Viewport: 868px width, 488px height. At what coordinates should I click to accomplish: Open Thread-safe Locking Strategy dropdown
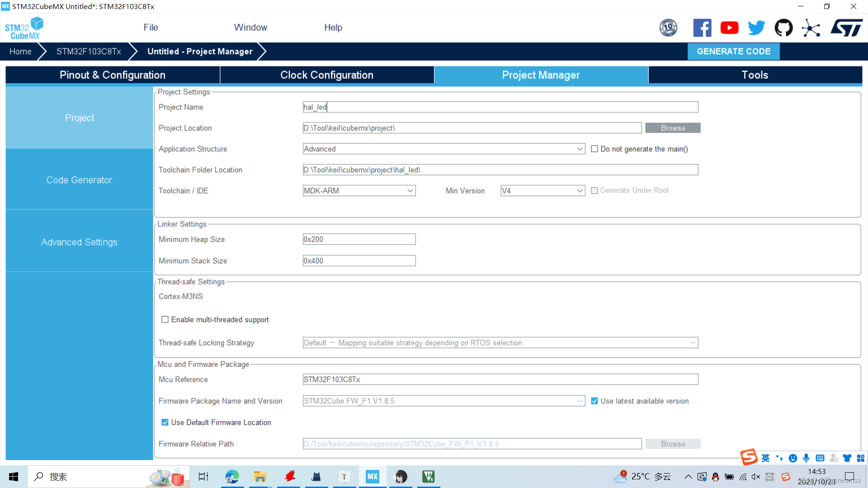tap(500, 343)
